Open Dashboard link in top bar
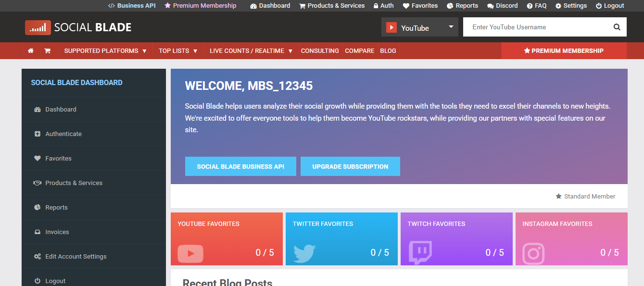Image resolution: width=644 pixels, height=286 pixels. (270, 6)
